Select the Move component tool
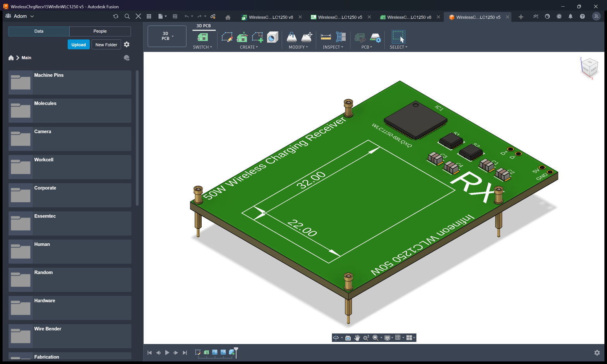Screen dimensions: 607x364 (x=307, y=37)
